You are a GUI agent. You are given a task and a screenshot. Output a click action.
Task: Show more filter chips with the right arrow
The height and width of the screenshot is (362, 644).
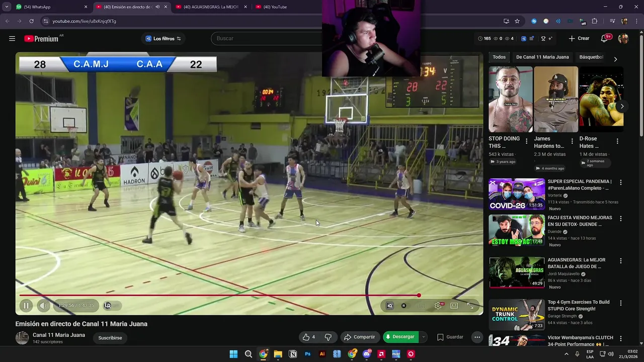point(615,59)
